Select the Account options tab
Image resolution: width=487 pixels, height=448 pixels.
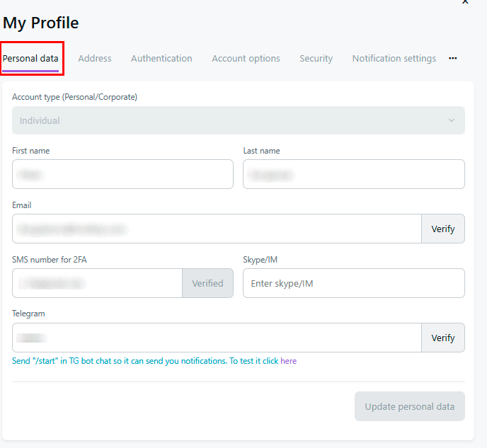(x=246, y=59)
